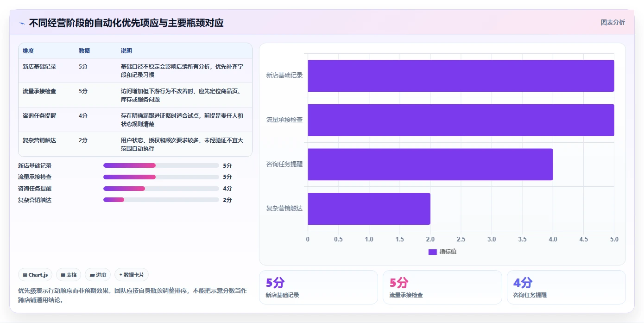The width and height of the screenshot is (644, 323).
Task: Open the 4分 咨询任务提醒 data card
Action: click(x=566, y=287)
